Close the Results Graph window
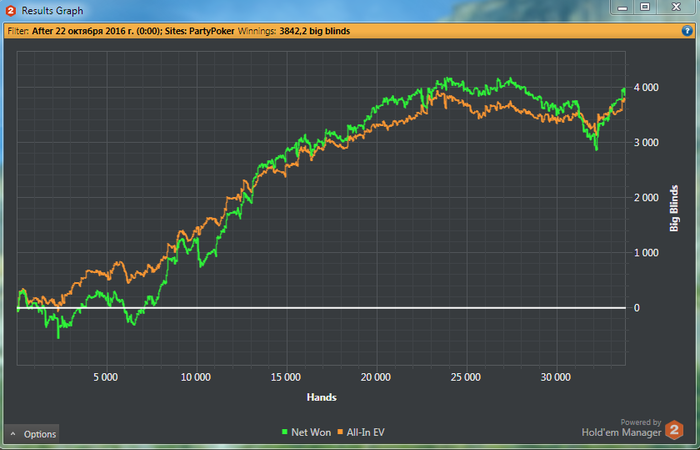 pyautogui.click(x=676, y=7)
